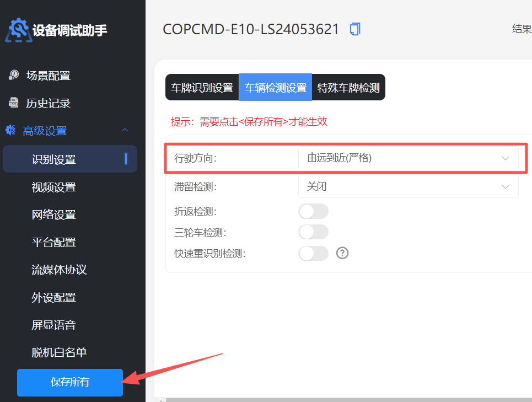Open the 行驶方向 dropdown
Screen dimensions: 532x402
point(408,158)
